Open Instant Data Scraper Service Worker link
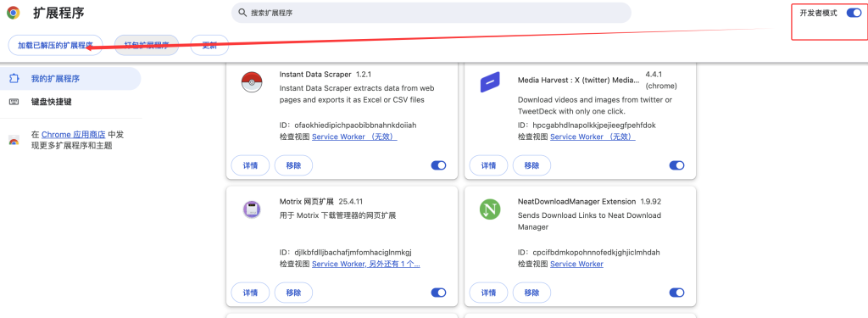 354,137
